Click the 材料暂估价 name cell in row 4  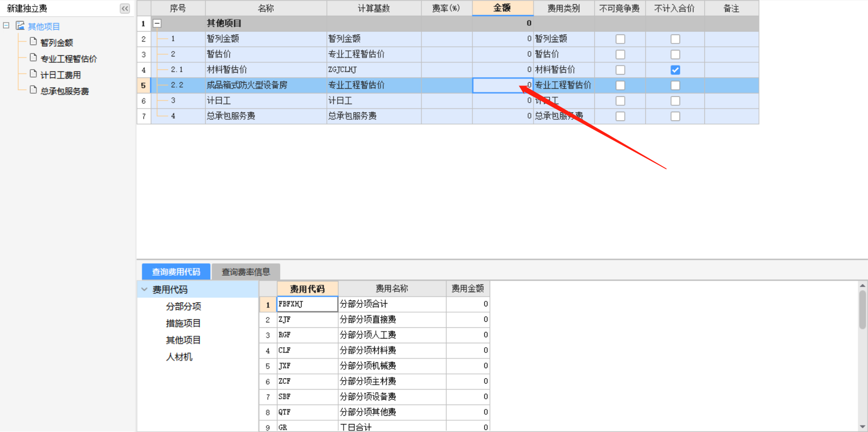pos(266,70)
